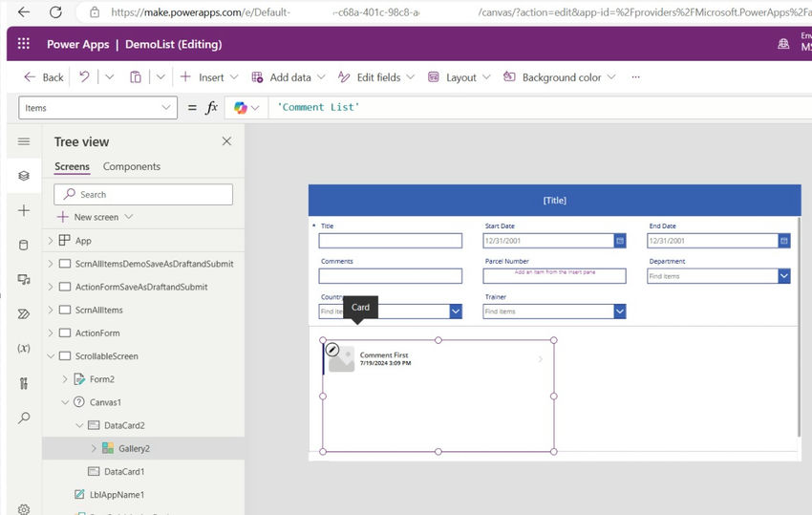812x515 pixels.
Task: Expand the ActionForm node
Action: coord(51,333)
